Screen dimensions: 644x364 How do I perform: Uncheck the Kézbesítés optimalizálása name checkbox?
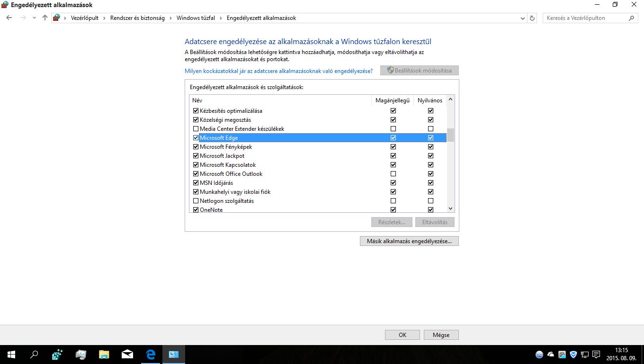coord(196,111)
